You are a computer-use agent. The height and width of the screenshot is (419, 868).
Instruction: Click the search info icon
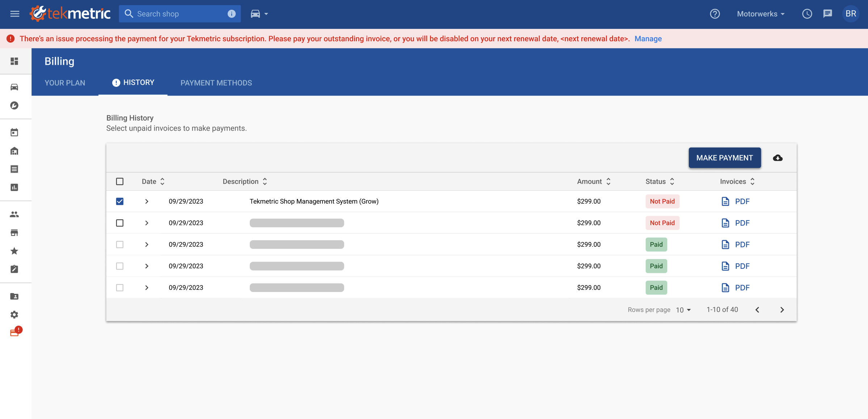[232, 14]
